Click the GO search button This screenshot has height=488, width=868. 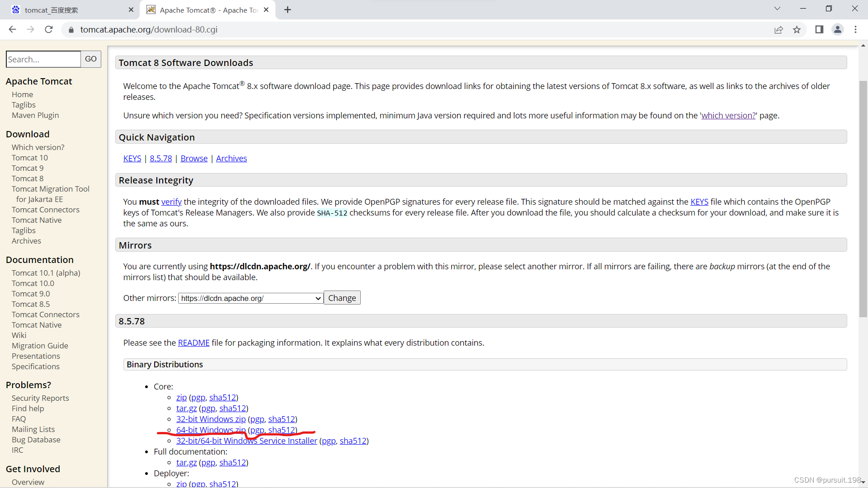91,59
